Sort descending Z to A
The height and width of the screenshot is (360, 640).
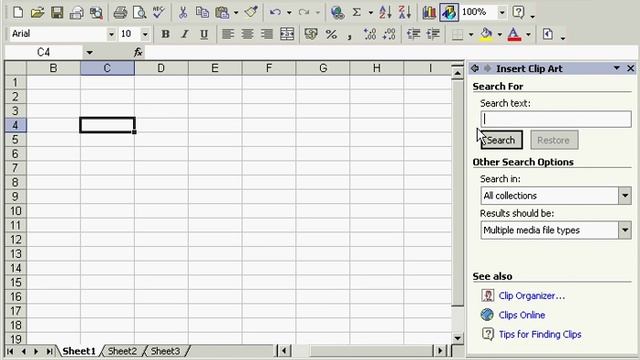[x=404, y=13]
